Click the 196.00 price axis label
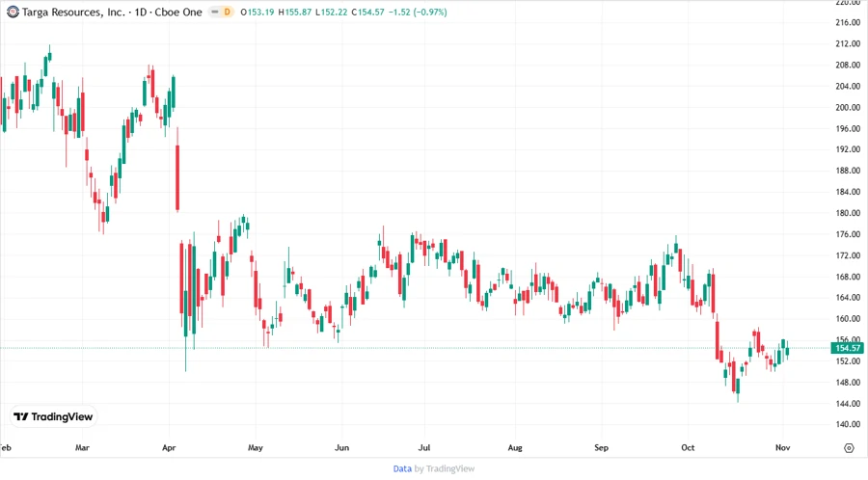This screenshot has height=480, width=868. 848,128
